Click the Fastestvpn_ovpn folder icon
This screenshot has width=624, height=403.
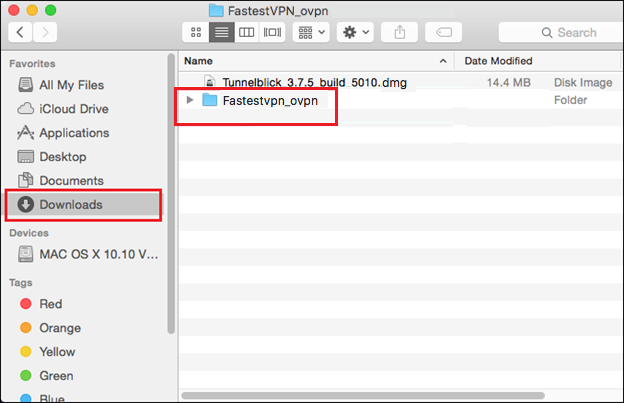[210, 100]
